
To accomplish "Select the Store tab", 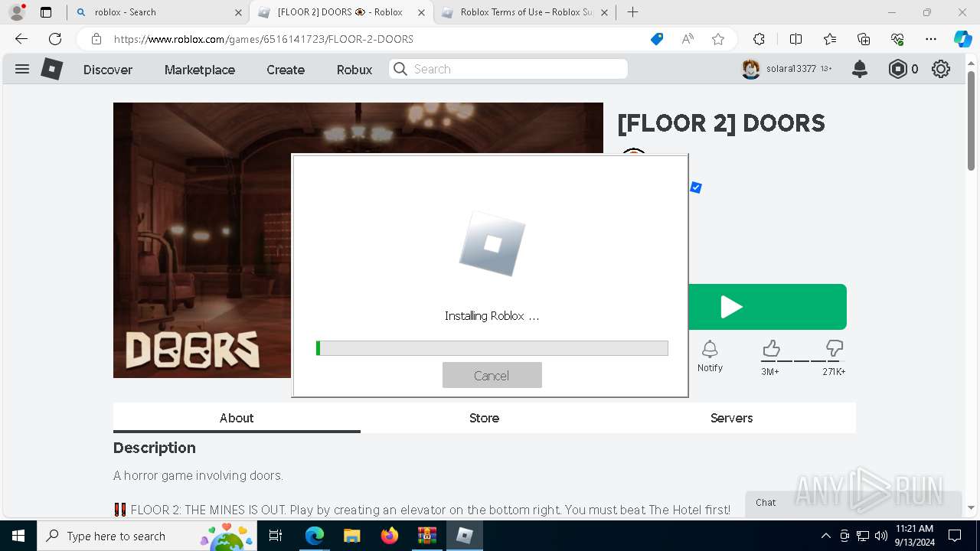I will tap(484, 418).
